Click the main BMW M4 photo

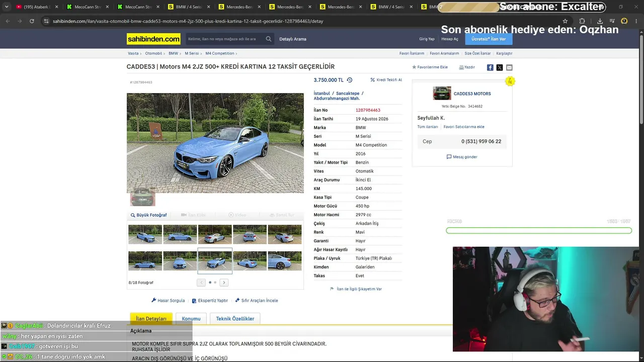coord(215,143)
